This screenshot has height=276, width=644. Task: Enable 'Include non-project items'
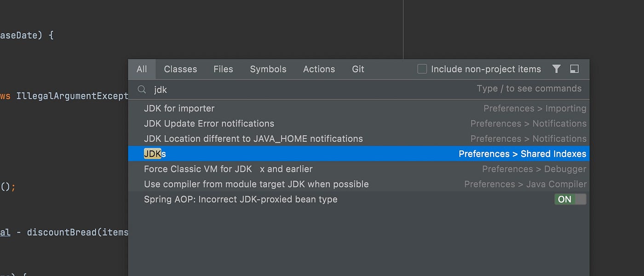tap(422, 69)
